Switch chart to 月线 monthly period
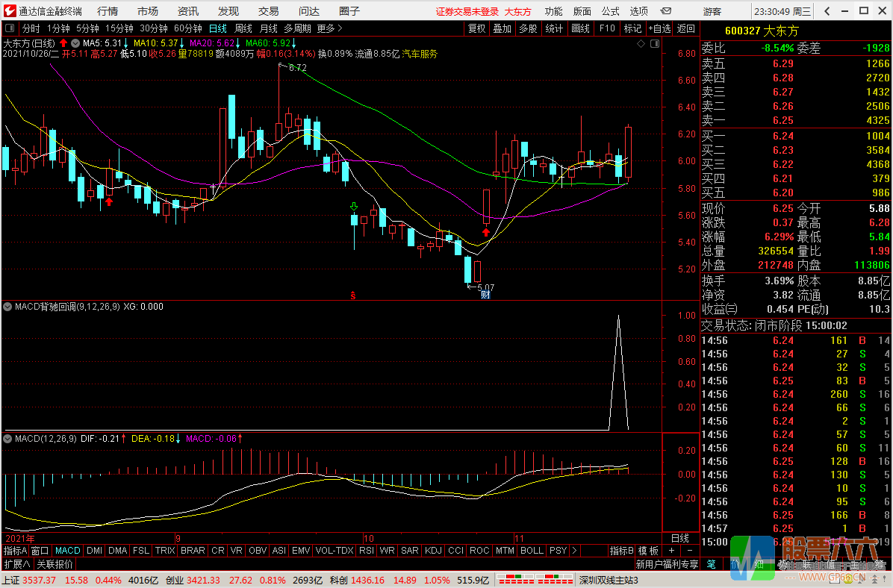Viewport: 893px width, 588px height. [x=269, y=28]
